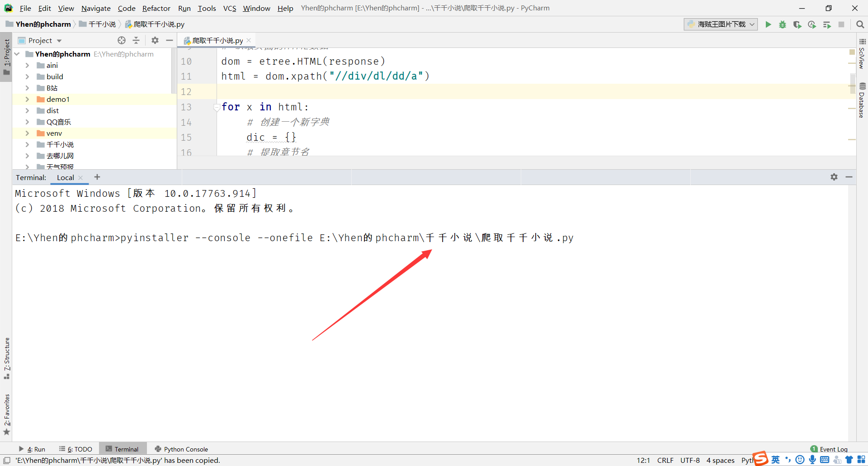This screenshot has height=466, width=868.
Task: Expand the aini folder
Action: click(x=27, y=65)
